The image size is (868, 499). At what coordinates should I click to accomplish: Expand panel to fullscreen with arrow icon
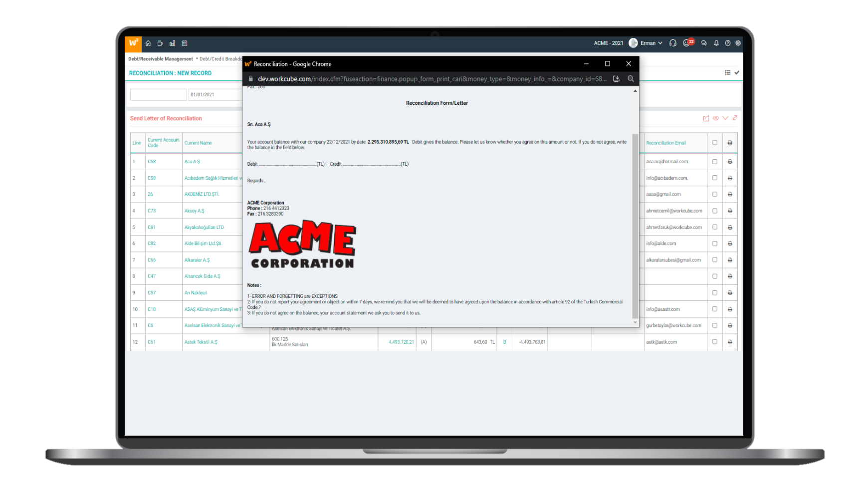coord(735,118)
